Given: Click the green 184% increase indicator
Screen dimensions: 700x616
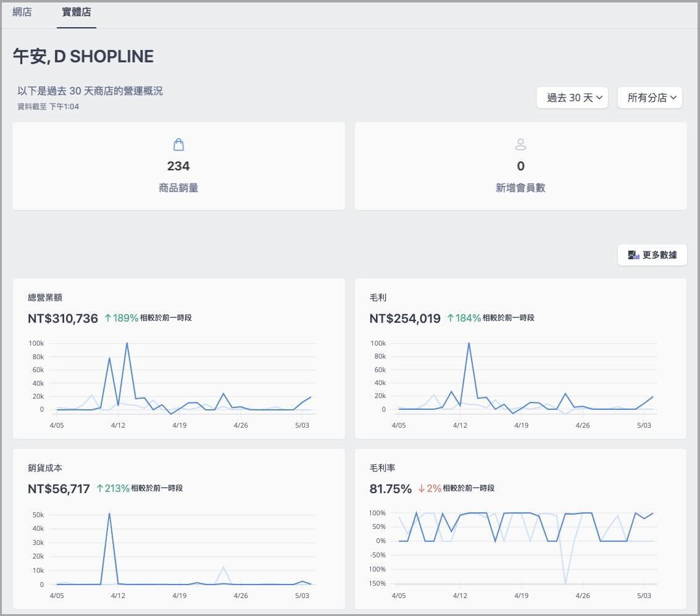Looking at the screenshot, I should pos(464,318).
